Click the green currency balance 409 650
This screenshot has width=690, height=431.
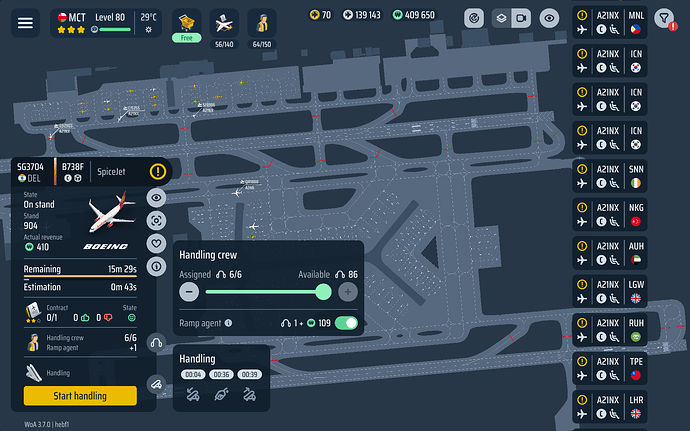(x=414, y=15)
